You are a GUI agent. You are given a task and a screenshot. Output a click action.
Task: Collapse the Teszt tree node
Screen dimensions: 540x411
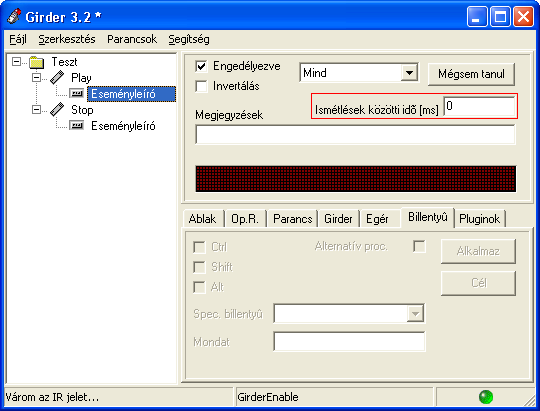tap(16, 62)
